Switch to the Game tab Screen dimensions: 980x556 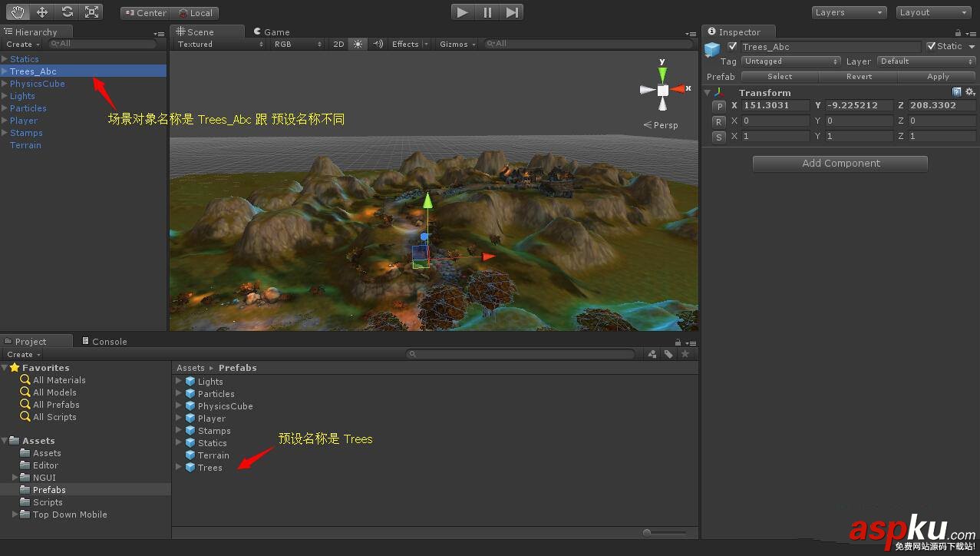[x=271, y=32]
